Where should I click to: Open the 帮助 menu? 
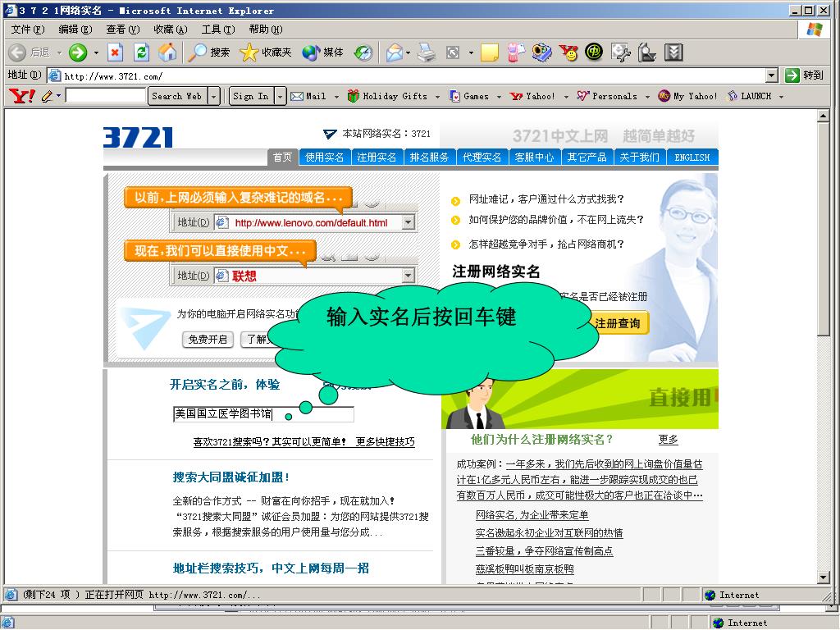[266, 30]
